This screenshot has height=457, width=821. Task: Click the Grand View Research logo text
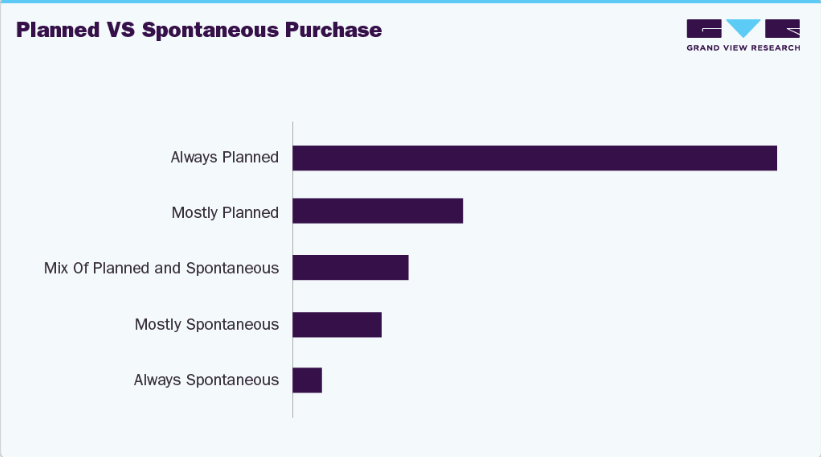click(x=743, y=48)
